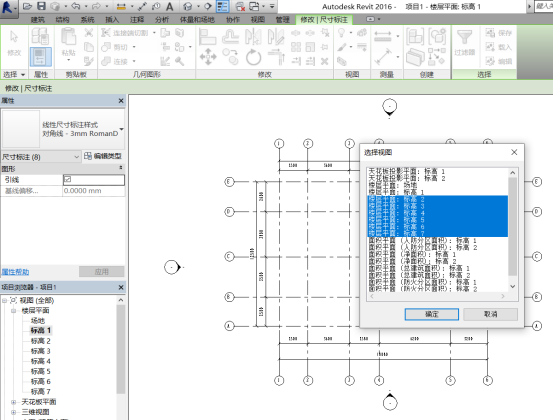Collapse the 视图 (全部) tree node
The width and height of the screenshot is (554, 420).
[4, 301]
